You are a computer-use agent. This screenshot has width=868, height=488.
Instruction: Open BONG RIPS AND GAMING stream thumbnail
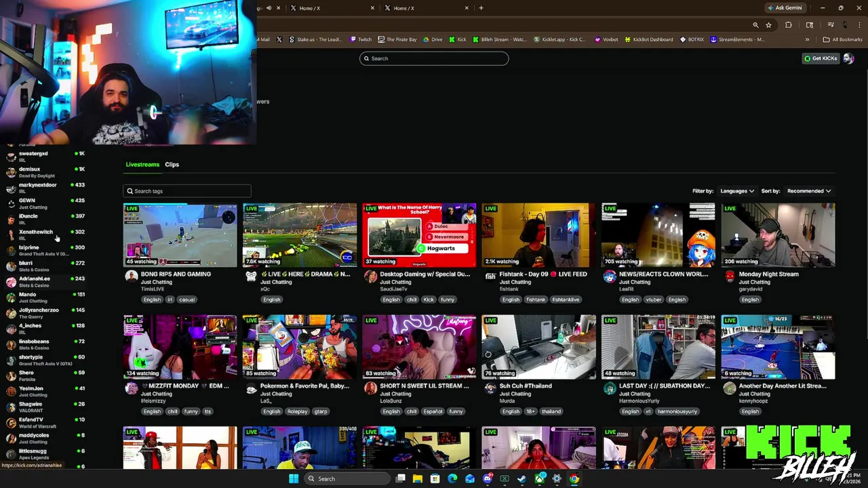pyautogui.click(x=180, y=235)
